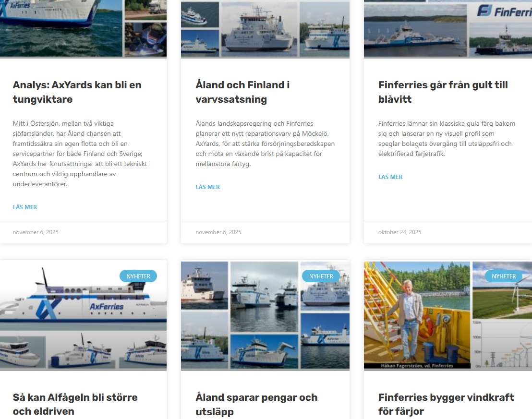The height and width of the screenshot is (419, 532).
Task: Open article 'Analys: AxYards kan bli en tungviktare'
Action: [77, 92]
